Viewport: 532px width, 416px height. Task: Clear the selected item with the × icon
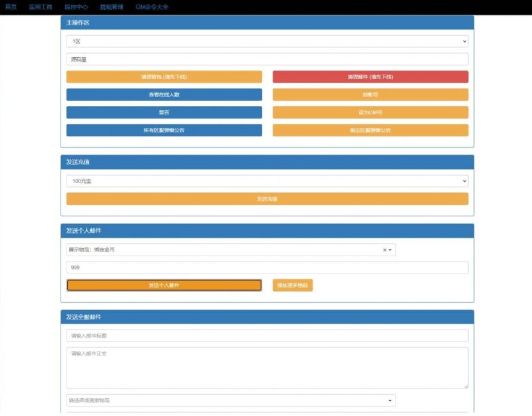(384, 250)
